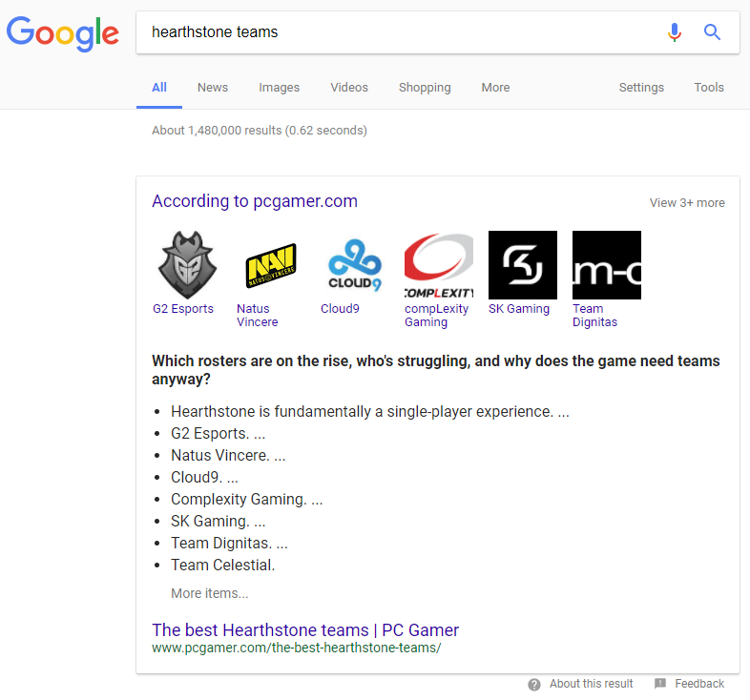Open The best Hearthstone teams link

pos(305,630)
